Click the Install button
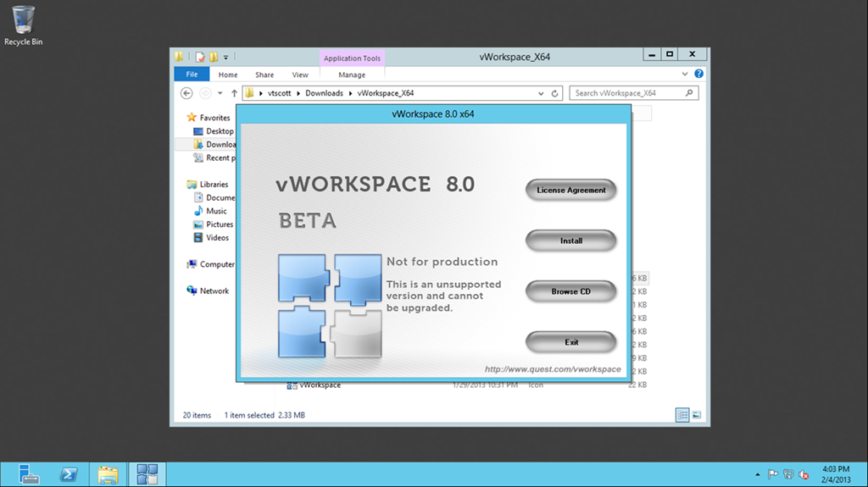This screenshot has width=868, height=487. 570,241
